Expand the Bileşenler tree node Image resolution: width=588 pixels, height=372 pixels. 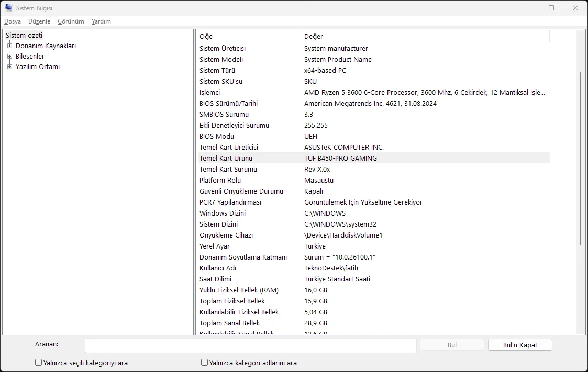pyautogui.click(x=10, y=56)
